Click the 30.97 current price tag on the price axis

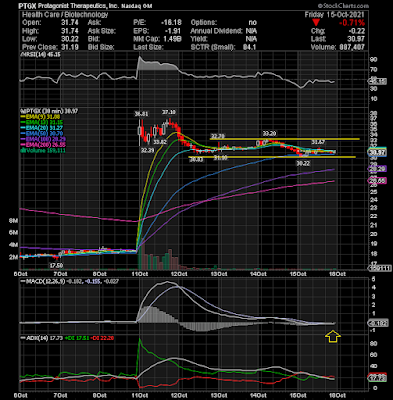tap(378, 152)
